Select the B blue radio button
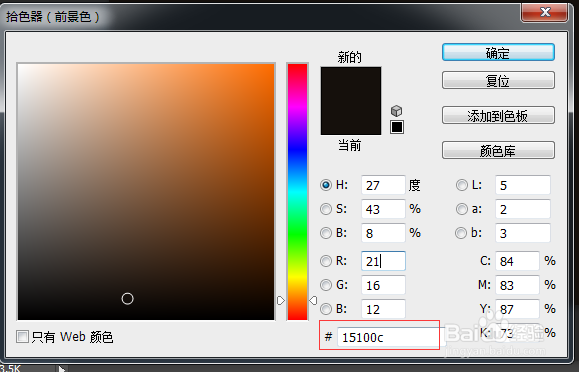 coord(326,309)
